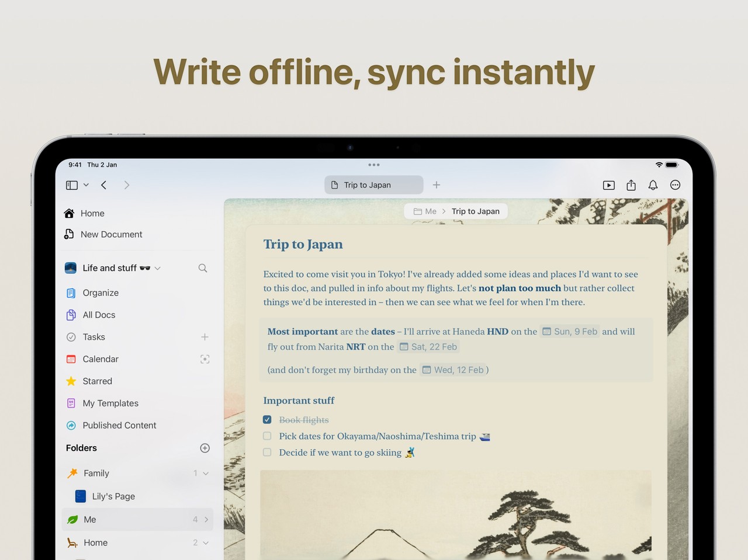
Task: Open the sidebar options chevron
Action: coord(86,185)
